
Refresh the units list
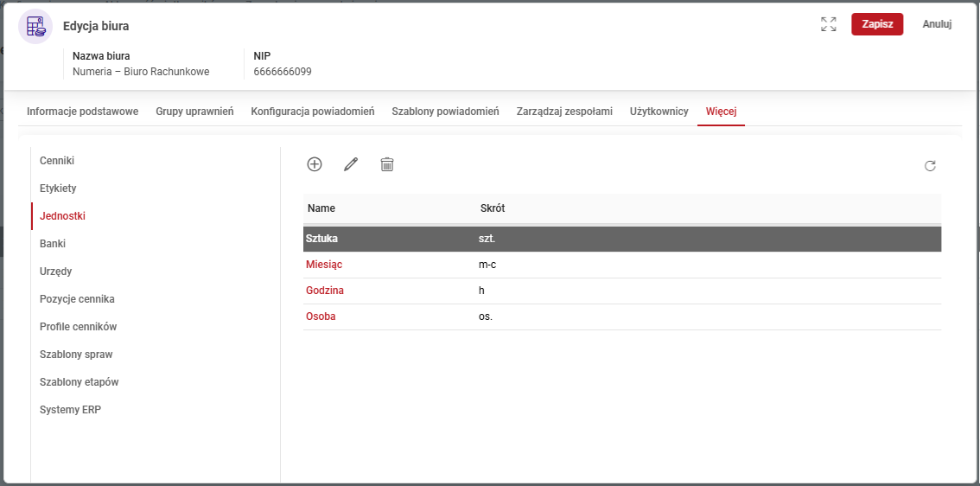coord(930,166)
